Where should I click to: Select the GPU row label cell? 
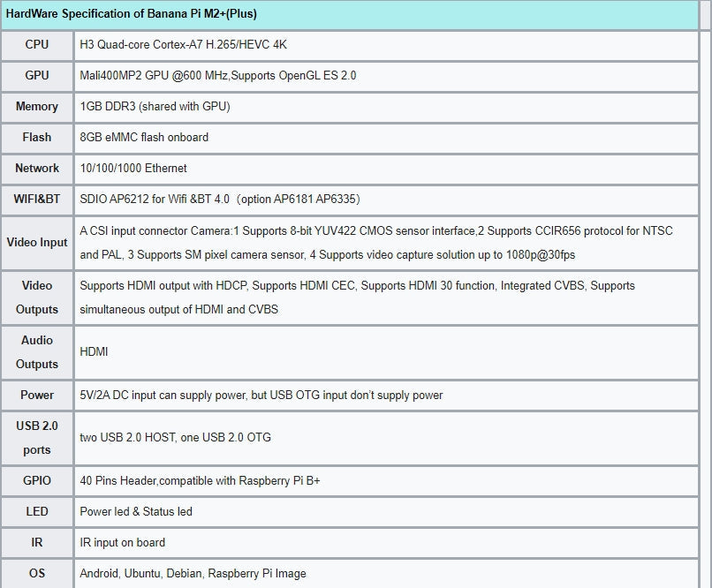[37, 75]
